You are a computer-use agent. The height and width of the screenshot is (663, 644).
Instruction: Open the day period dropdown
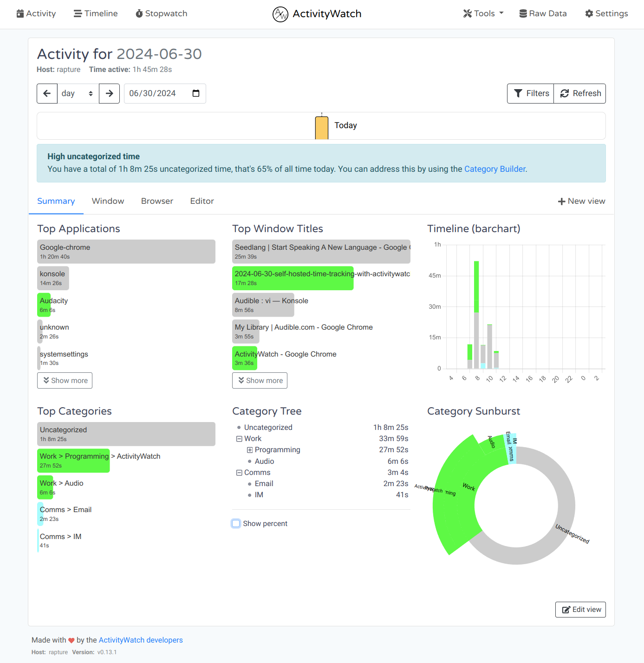click(78, 93)
